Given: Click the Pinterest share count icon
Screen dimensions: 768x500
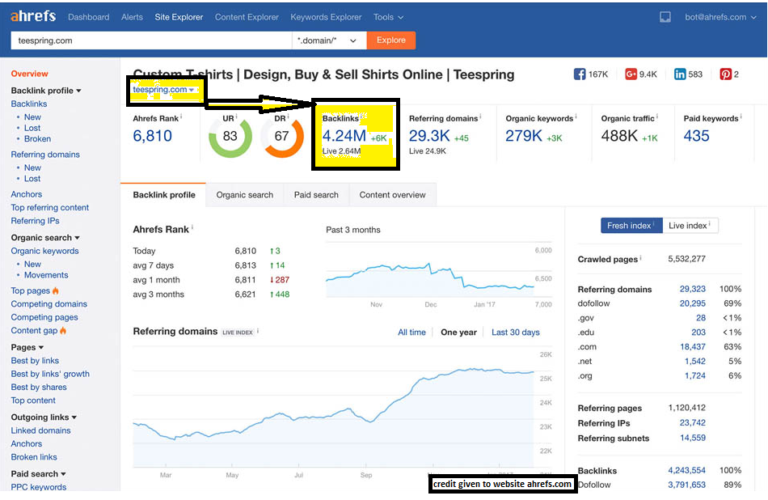Looking at the screenshot, I should tap(725, 74).
